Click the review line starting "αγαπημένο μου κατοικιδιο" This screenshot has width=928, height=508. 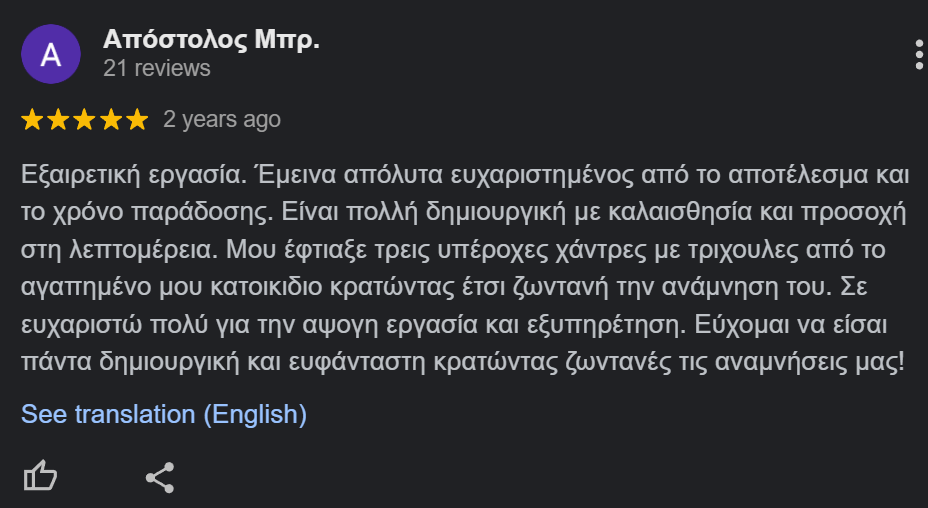pyautogui.click(x=460, y=285)
